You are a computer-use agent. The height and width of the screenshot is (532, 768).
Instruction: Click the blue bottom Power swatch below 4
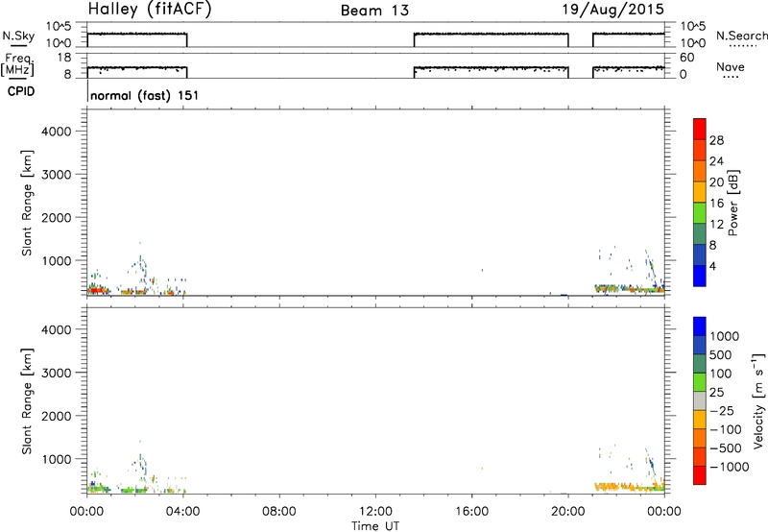pyautogui.click(x=700, y=276)
